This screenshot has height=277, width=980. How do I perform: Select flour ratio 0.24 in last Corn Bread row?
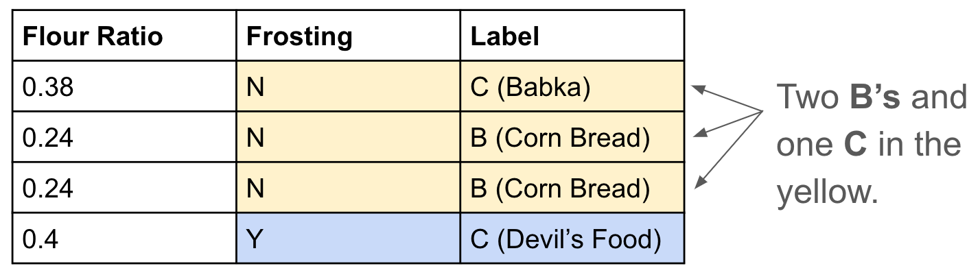(48, 188)
